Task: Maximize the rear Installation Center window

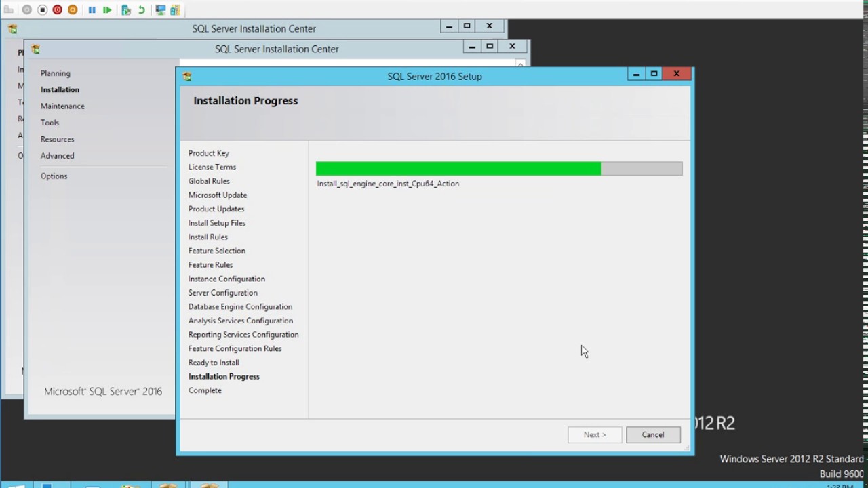Action: [x=467, y=26]
